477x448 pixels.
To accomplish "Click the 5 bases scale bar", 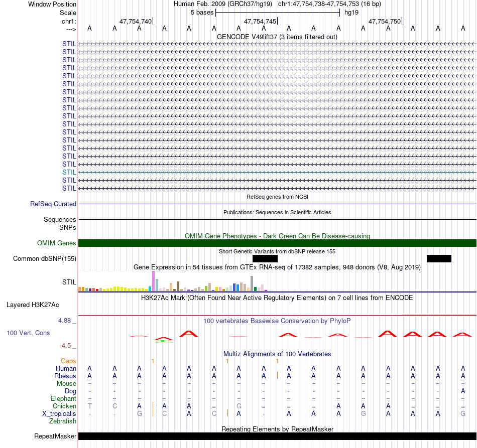I will click(278, 13).
